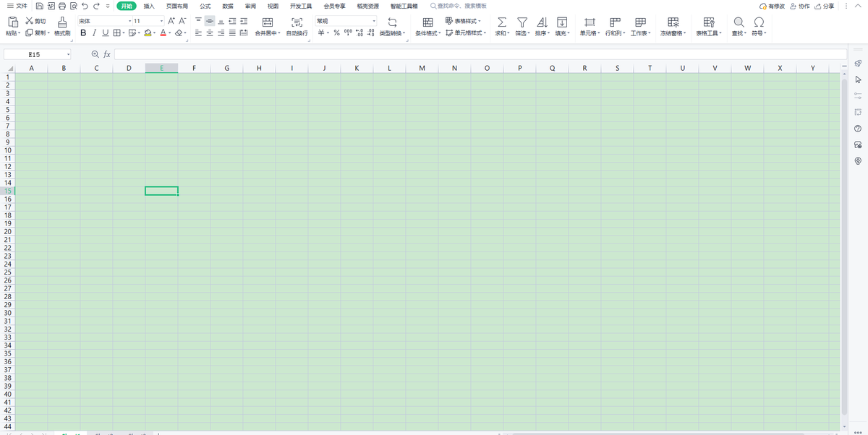The height and width of the screenshot is (435, 868).
Task: Click the search commands box 查找命令
Action: coord(458,6)
